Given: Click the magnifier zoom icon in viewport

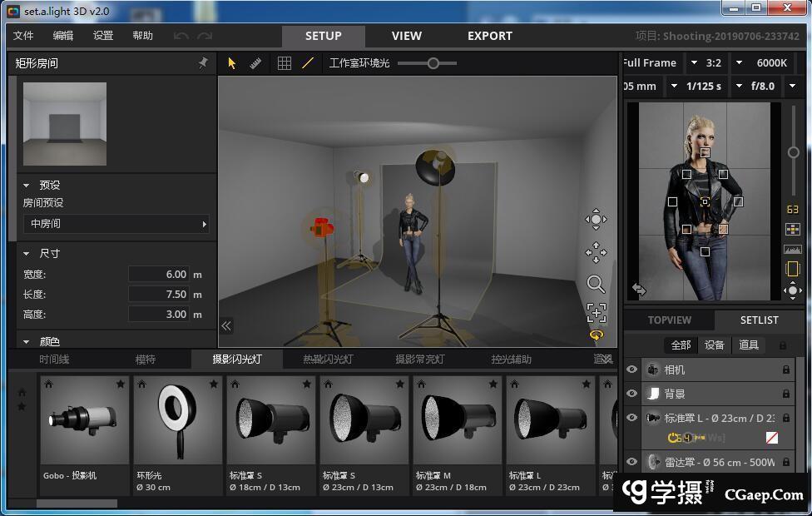Looking at the screenshot, I should pyautogui.click(x=596, y=284).
